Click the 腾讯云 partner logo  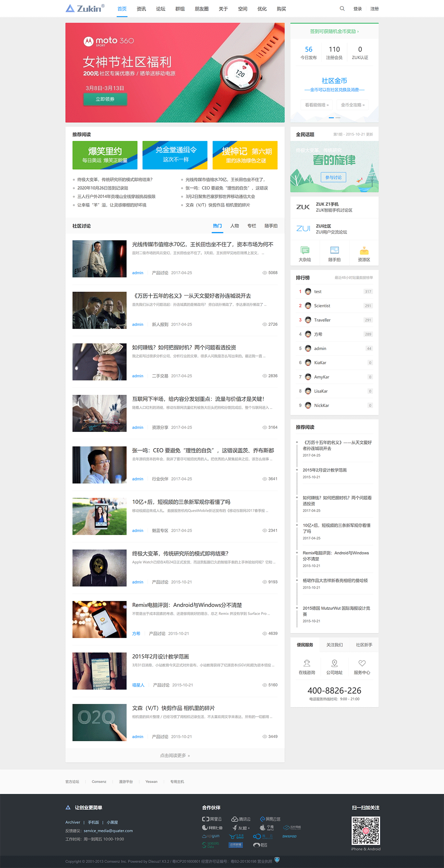[241, 819]
